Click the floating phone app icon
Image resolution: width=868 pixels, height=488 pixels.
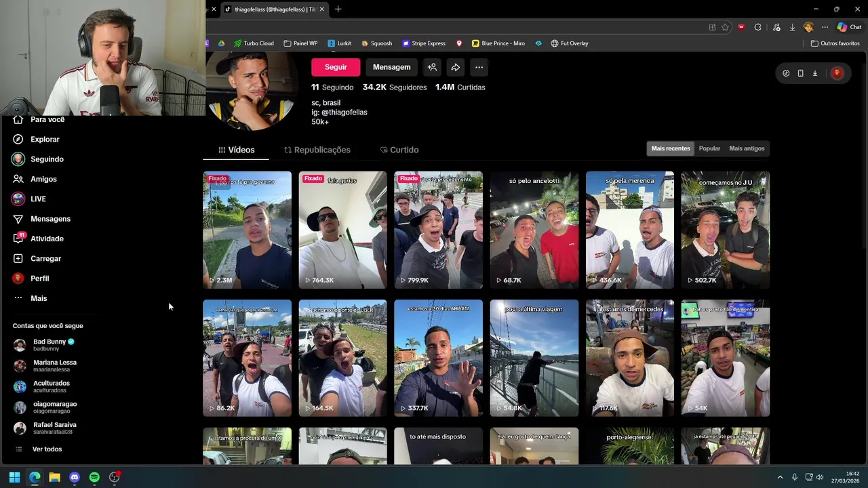[x=800, y=73]
